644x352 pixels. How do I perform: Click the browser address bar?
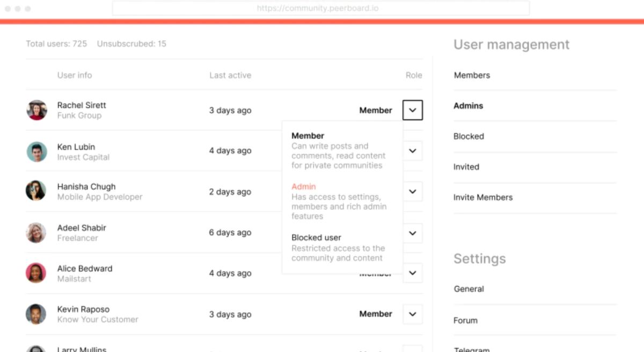(x=320, y=9)
